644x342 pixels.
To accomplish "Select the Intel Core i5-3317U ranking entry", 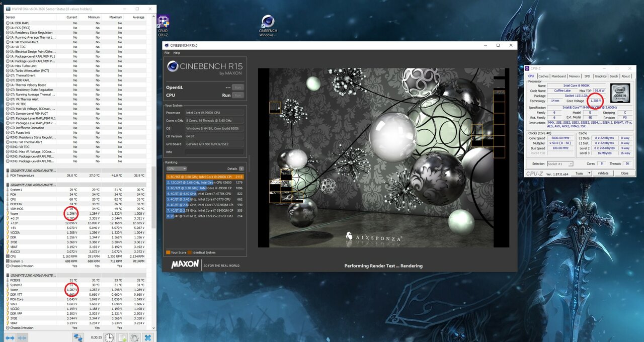I will pyautogui.click(x=205, y=216).
